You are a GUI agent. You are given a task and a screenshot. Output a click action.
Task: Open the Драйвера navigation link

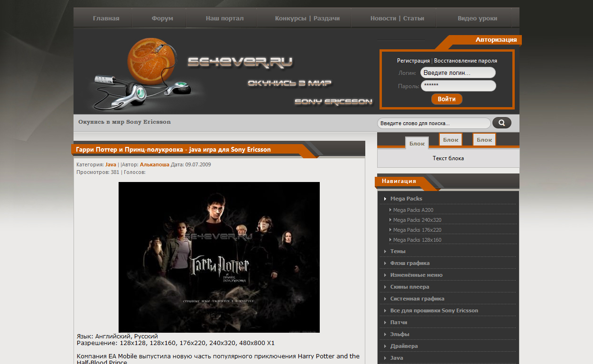pyautogui.click(x=404, y=346)
